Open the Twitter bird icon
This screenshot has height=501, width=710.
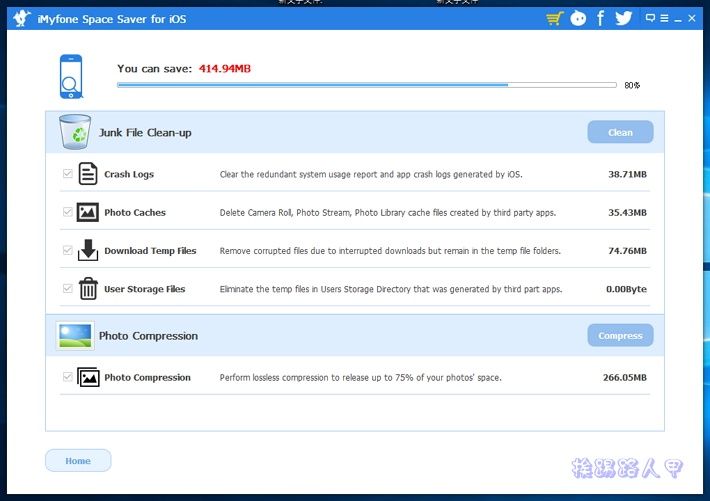tap(624, 18)
